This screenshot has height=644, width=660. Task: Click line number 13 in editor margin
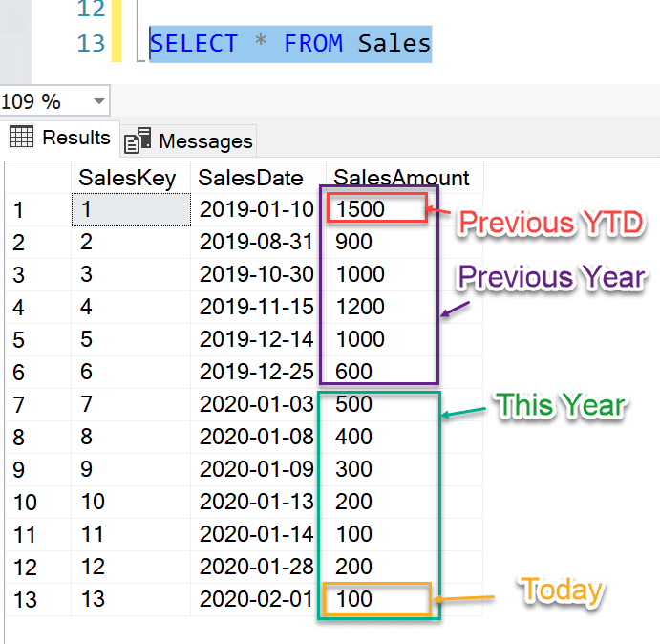point(89,44)
